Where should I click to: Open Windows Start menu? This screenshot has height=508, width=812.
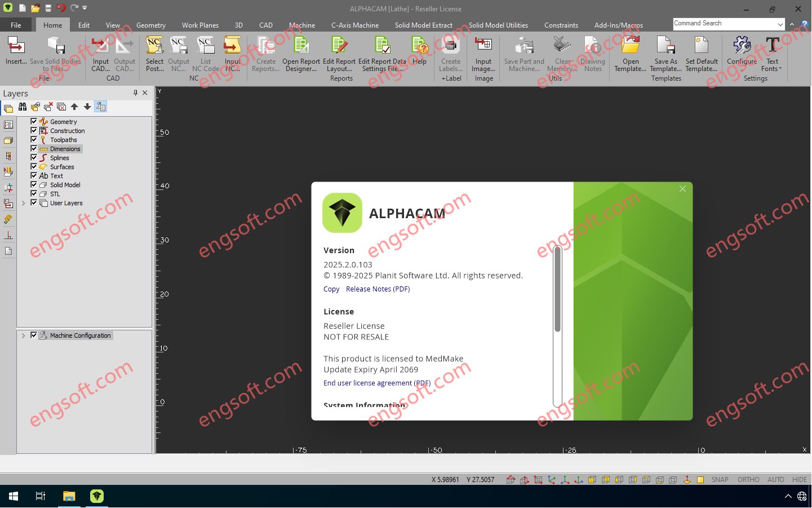point(14,496)
